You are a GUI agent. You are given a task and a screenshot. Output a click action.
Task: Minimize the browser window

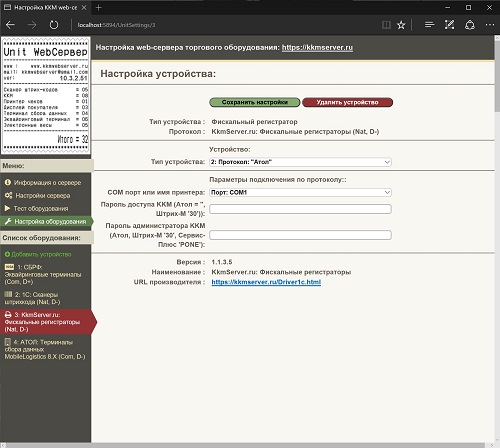click(448, 7)
